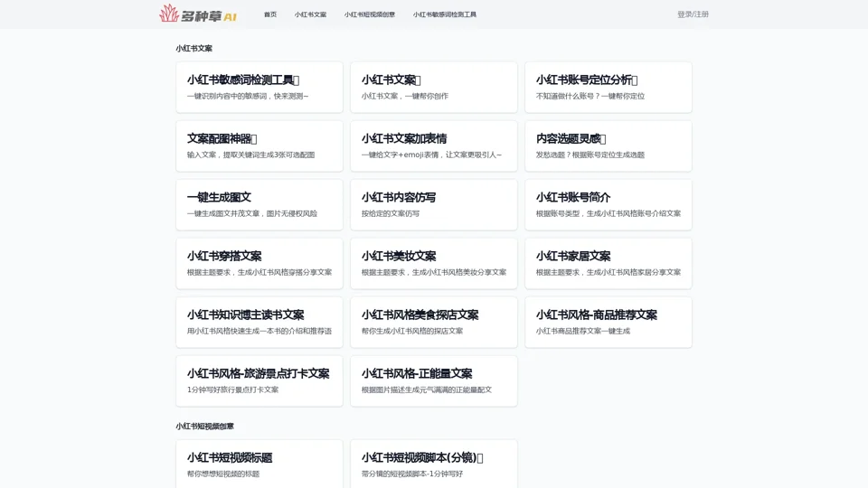
Task: Open the 小红书敏感词检测工具 card
Action: point(259,88)
